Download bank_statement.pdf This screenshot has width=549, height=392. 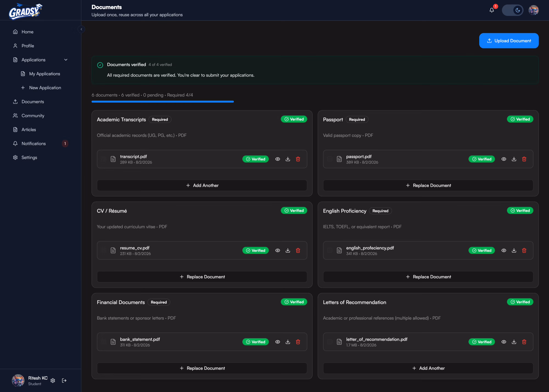click(x=288, y=342)
